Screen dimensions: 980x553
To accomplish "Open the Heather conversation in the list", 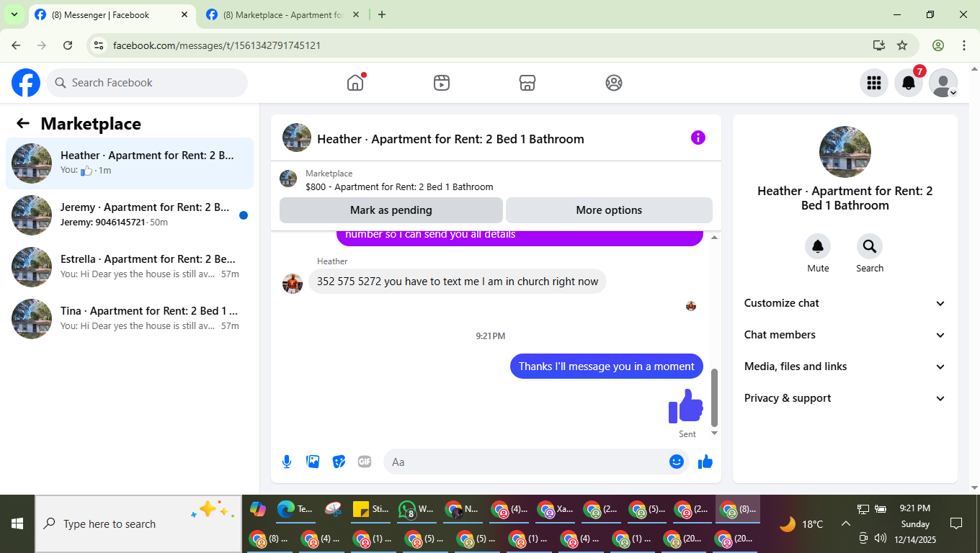I will point(130,163).
